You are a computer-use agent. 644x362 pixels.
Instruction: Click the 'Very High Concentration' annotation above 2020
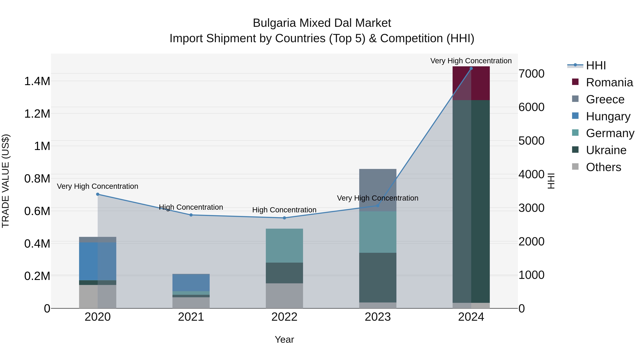[x=97, y=186]
